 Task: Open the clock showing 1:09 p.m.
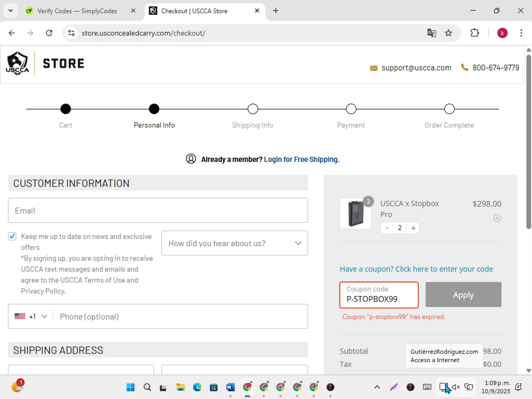[x=495, y=387]
